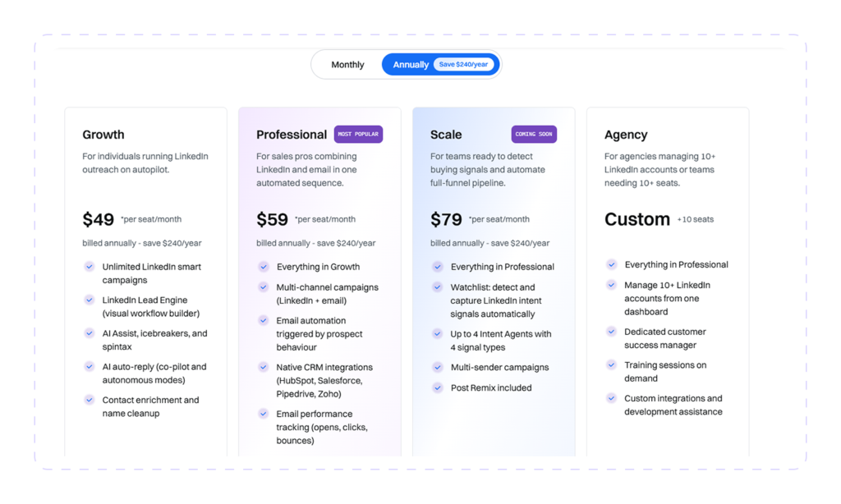Click checkmark next to Everything in Growth

264,267
